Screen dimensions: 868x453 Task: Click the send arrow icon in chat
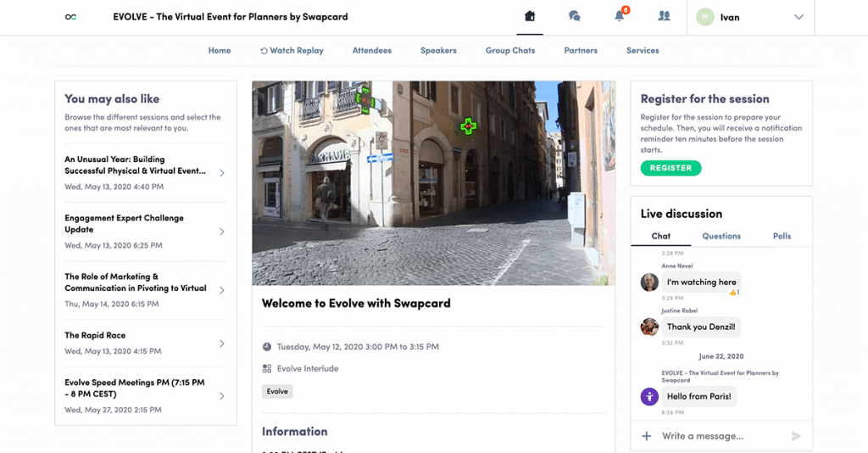(x=796, y=436)
